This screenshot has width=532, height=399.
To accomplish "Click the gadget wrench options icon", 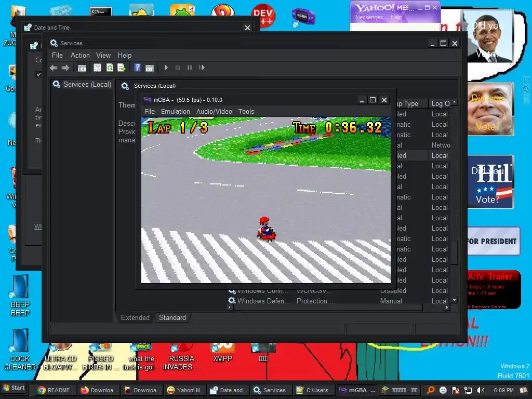I will click(x=526, y=89).
